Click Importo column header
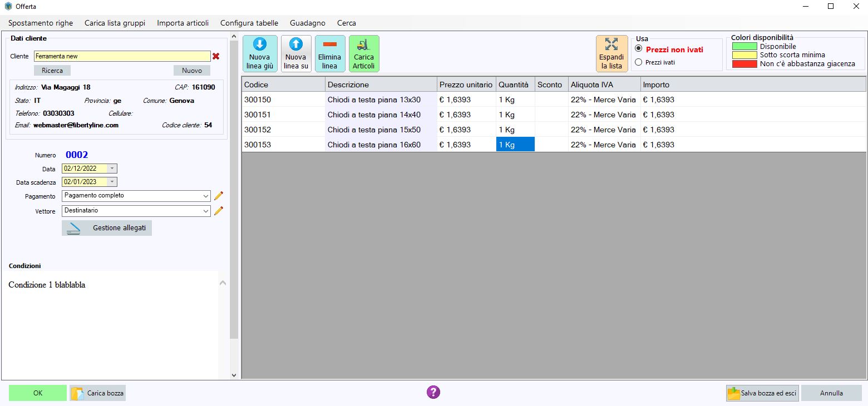The height and width of the screenshot is (406, 868). pos(753,85)
